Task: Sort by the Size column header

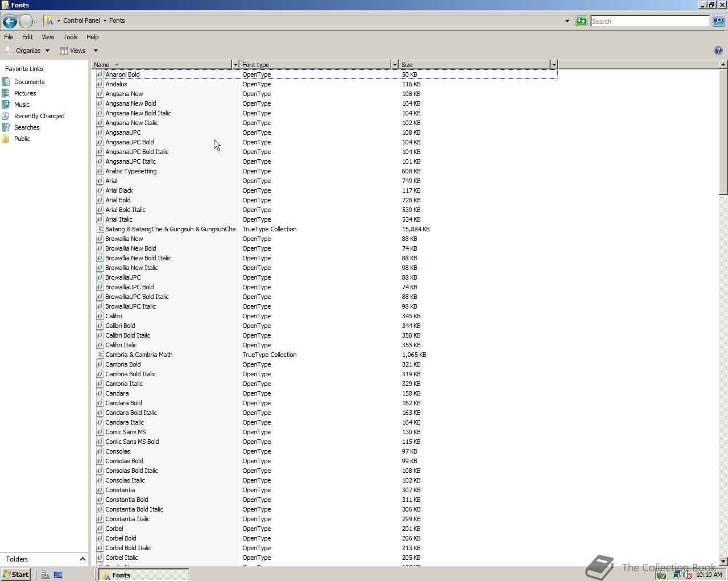Action: (x=474, y=65)
